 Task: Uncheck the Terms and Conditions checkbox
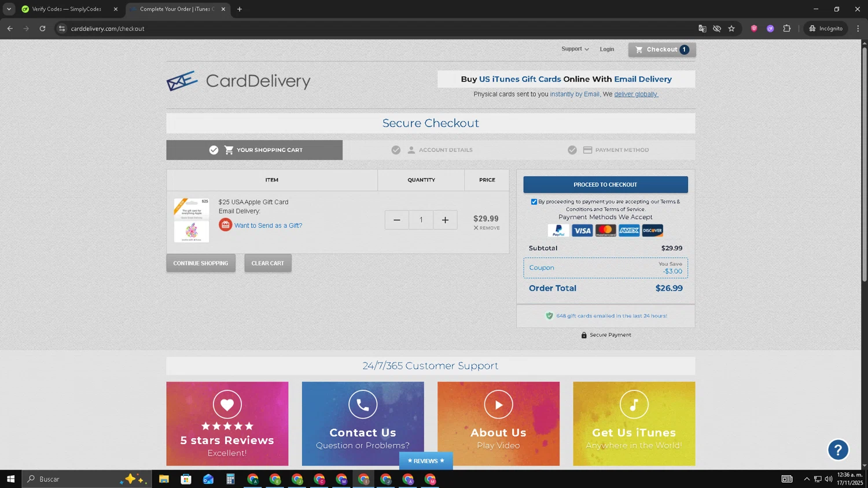tap(534, 202)
